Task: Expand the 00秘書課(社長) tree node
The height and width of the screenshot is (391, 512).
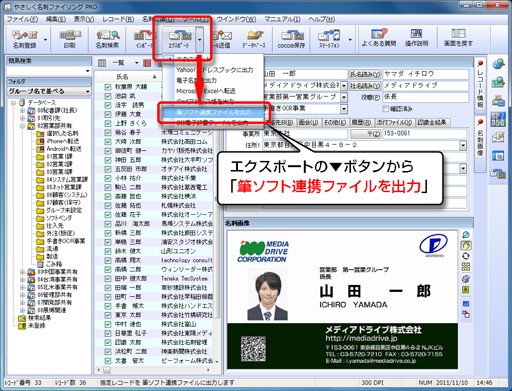Action: click(x=23, y=110)
